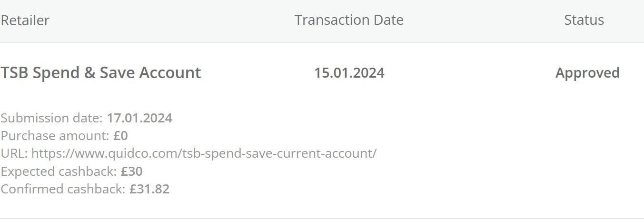Click the Retailer column header
644x222 pixels.
click(25, 20)
